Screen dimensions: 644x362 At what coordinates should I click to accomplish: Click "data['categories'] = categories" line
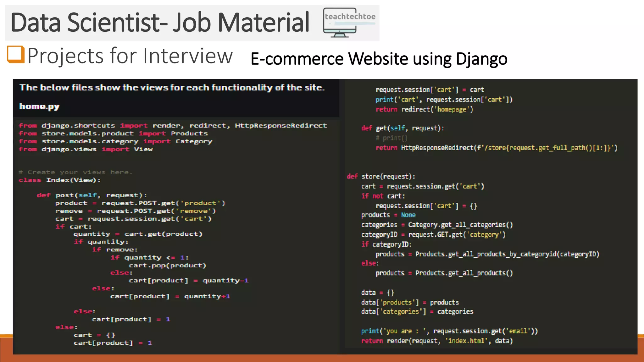coord(417,311)
